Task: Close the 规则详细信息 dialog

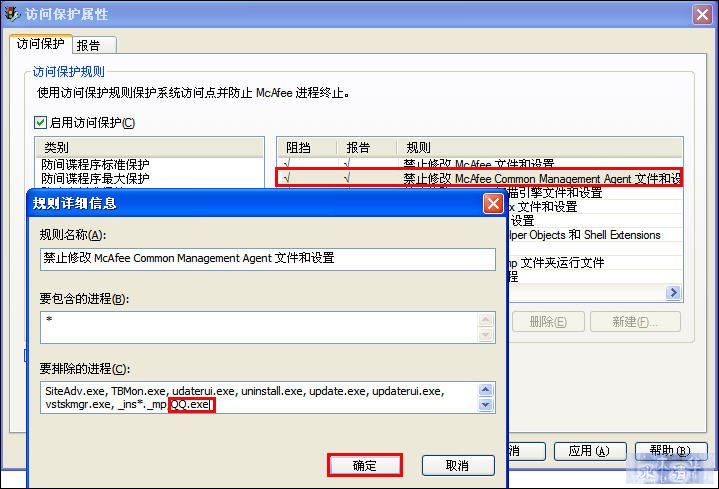Action: [x=493, y=203]
